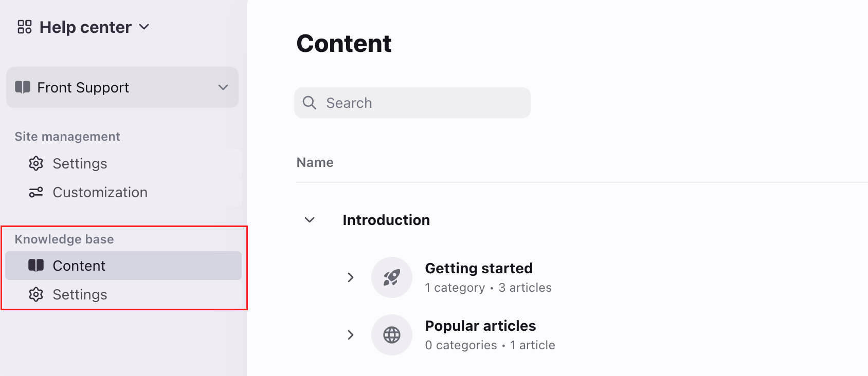The height and width of the screenshot is (376, 868).
Task: Click the Front Support book icon
Action: click(23, 87)
